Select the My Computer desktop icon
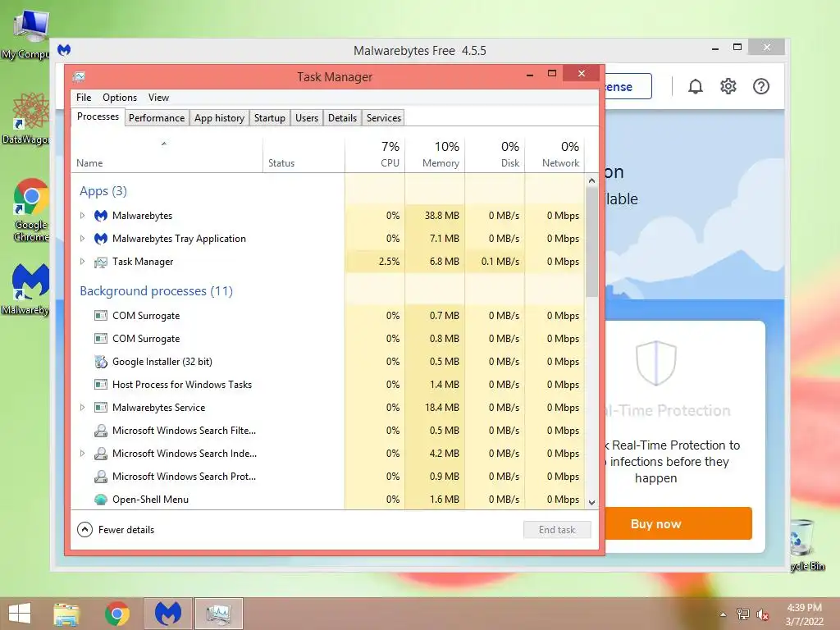The width and height of the screenshot is (840, 630). click(25, 34)
